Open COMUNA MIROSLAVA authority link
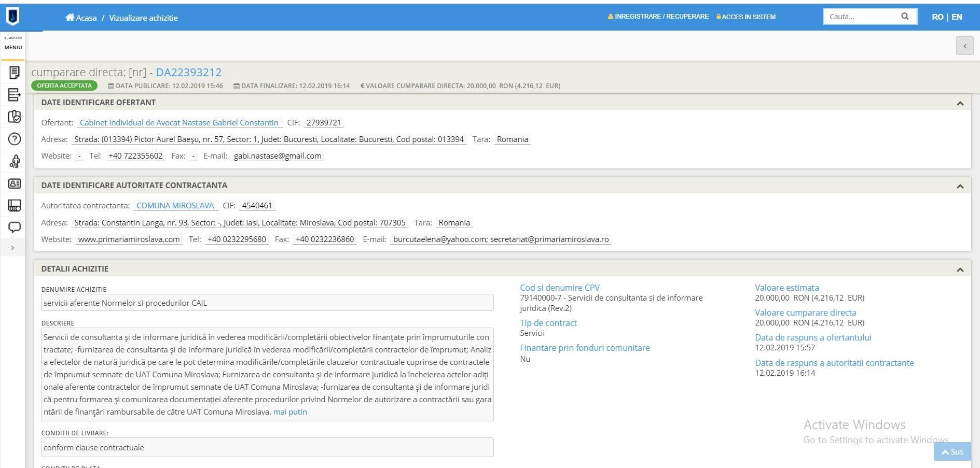 [x=175, y=206]
